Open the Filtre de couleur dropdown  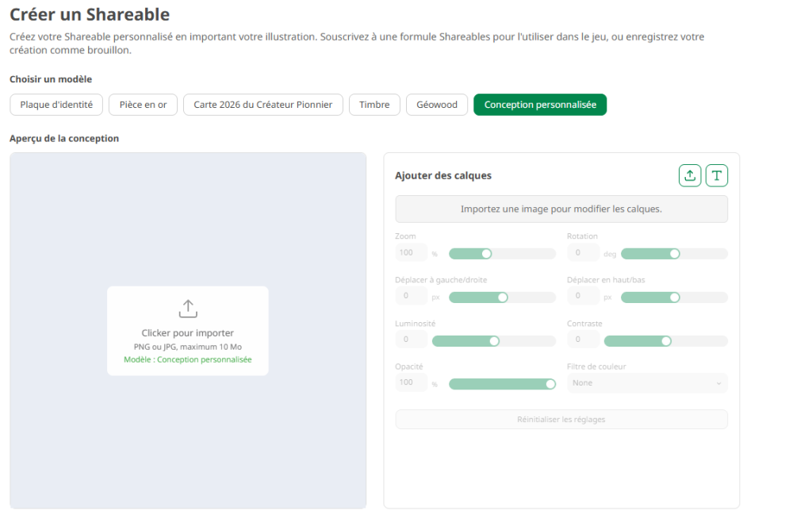[647, 383]
